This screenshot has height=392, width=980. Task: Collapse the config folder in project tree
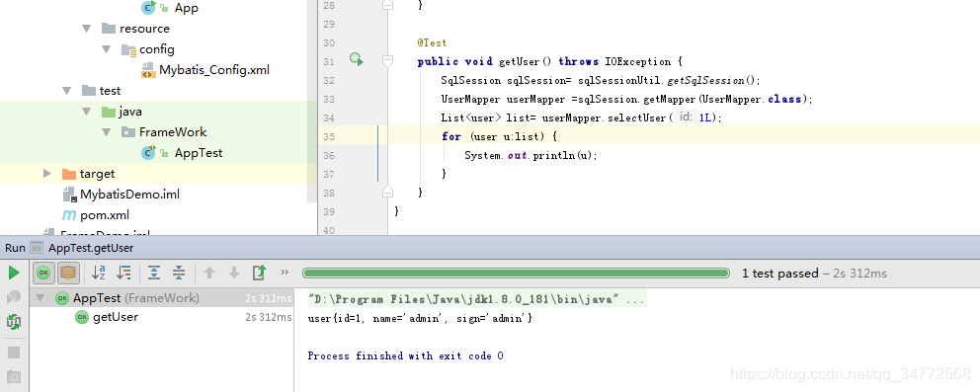point(106,48)
